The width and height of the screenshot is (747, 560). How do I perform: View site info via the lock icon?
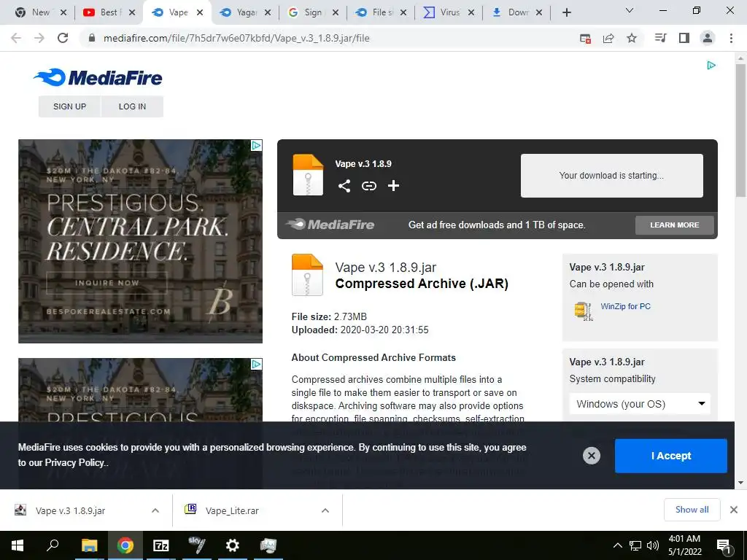point(92,38)
